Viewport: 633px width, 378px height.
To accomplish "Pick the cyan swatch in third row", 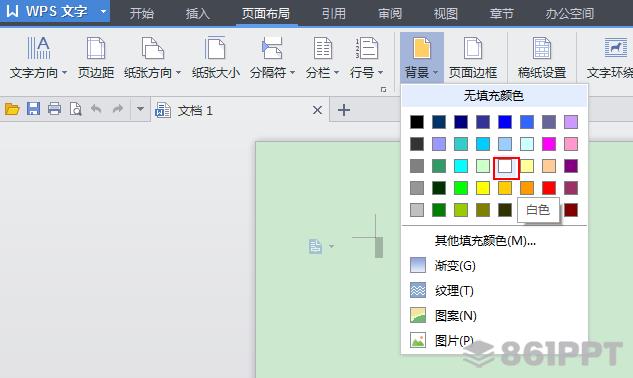I will coord(461,166).
